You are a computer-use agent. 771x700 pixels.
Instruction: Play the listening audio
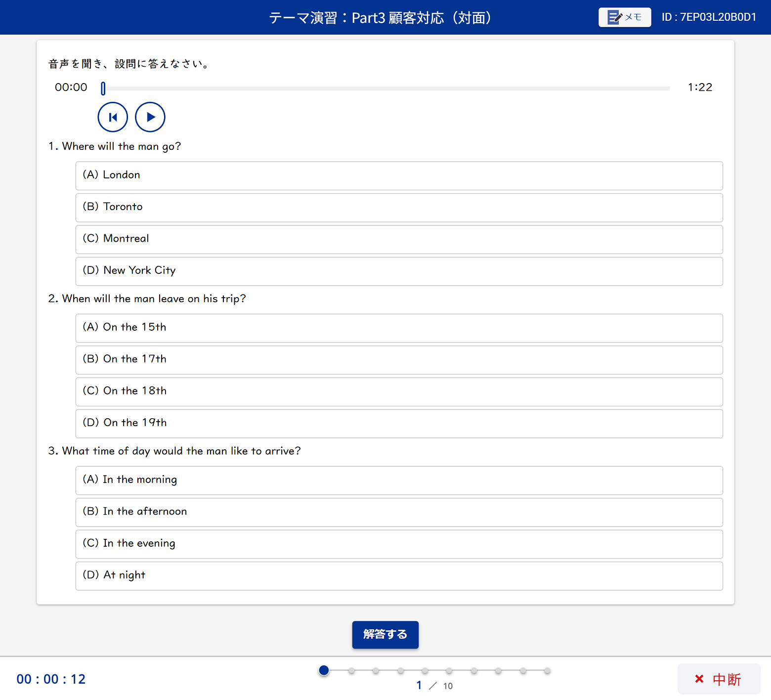click(x=150, y=117)
